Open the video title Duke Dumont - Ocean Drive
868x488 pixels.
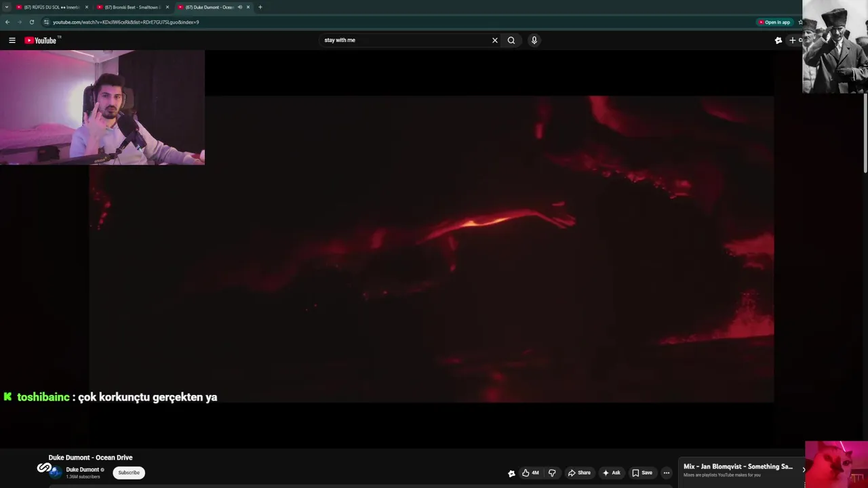click(x=90, y=457)
